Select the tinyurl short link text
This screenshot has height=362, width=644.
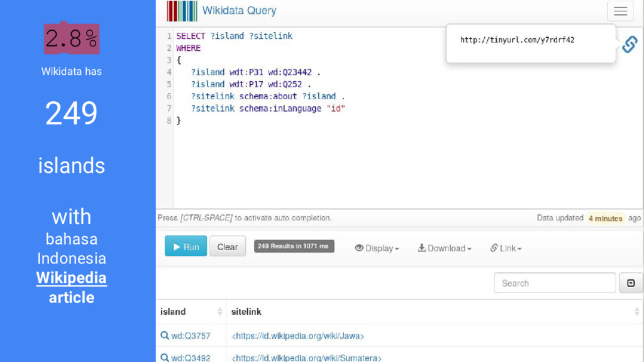pyautogui.click(x=517, y=40)
